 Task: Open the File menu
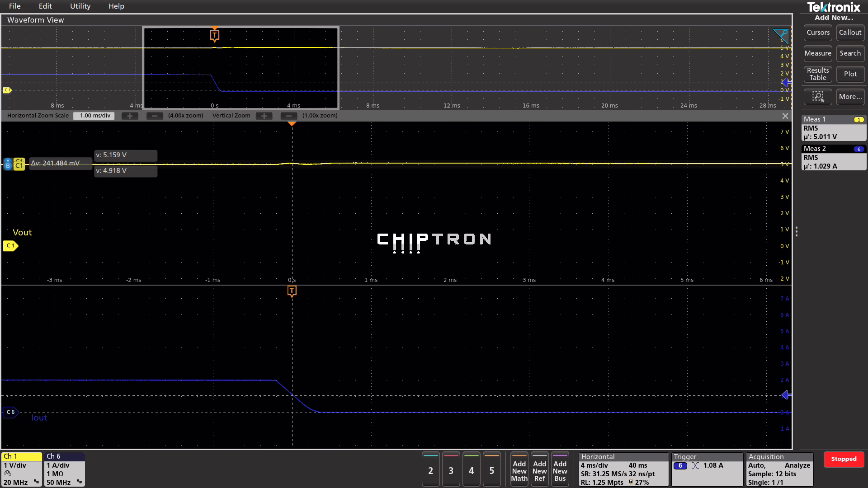[x=14, y=6]
